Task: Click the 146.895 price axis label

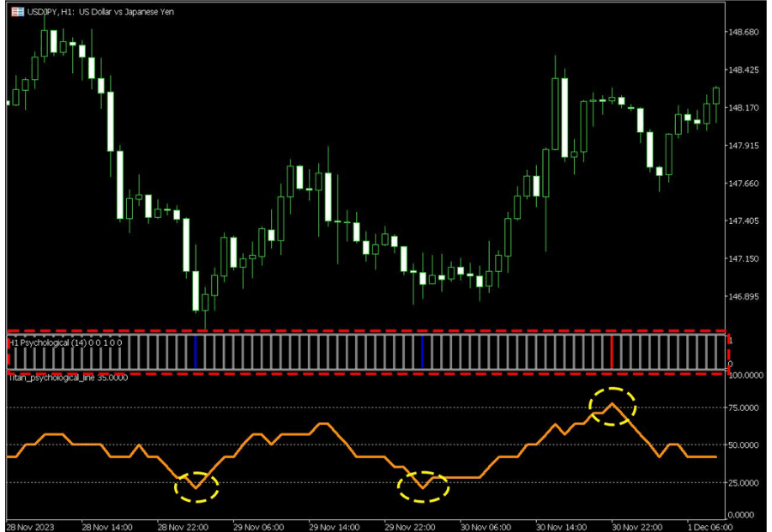Action: coord(744,297)
